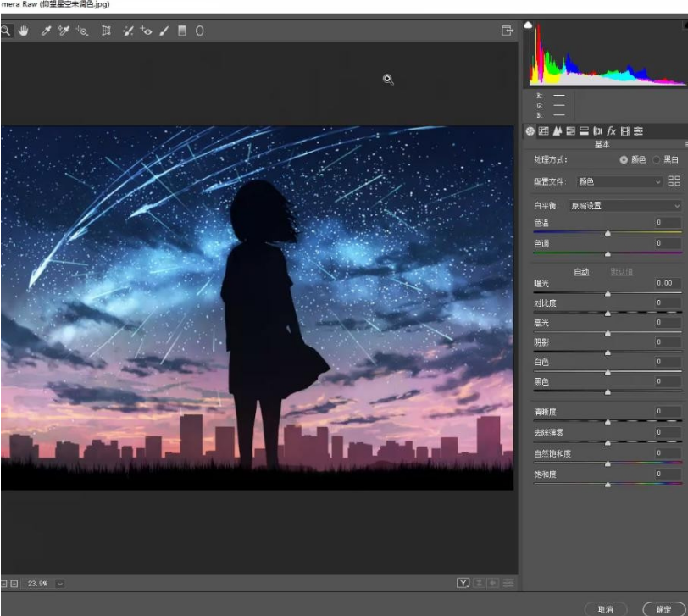Screen dimensions: 688x616
Task: Select the White Balance eyedropper tool
Action: coord(47,31)
